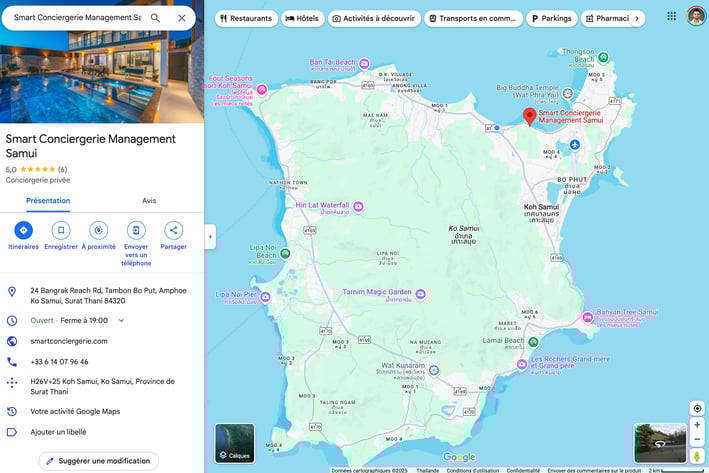Expand opening hours dropdown arrow
Image resolution: width=709 pixels, height=473 pixels.
pyautogui.click(x=121, y=320)
